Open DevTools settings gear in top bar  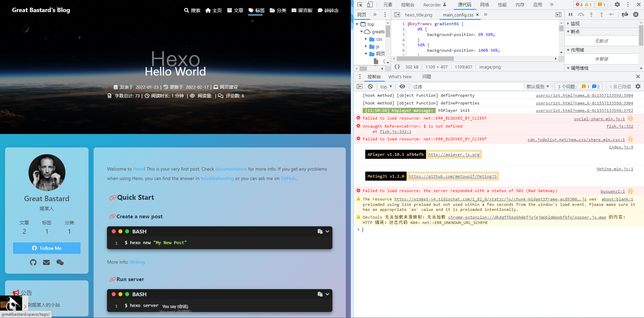(x=617, y=5)
